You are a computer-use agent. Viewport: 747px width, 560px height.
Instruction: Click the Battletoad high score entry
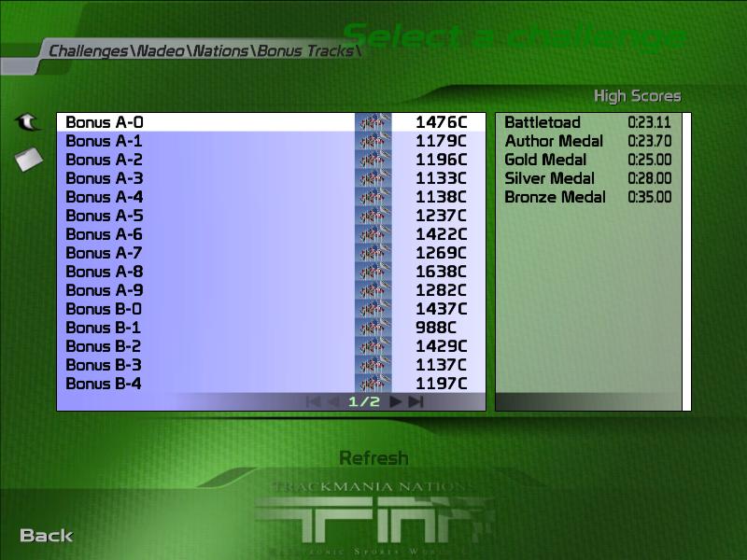[x=587, y=122]
